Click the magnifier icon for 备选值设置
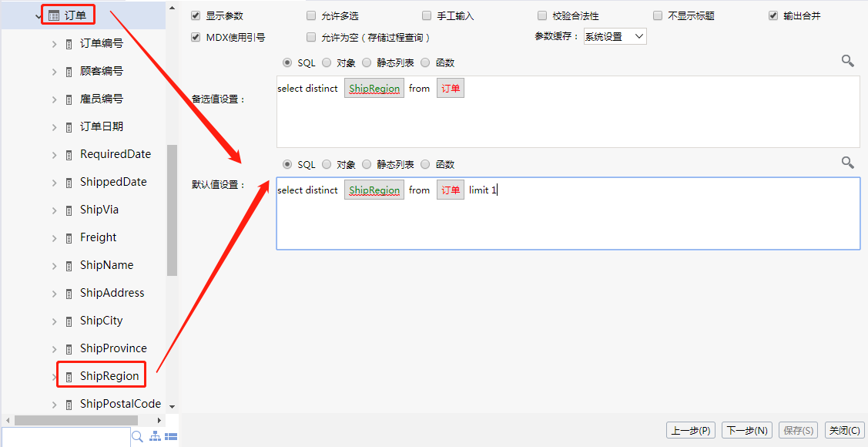This screenshot has width=868, height=447. 847,61
